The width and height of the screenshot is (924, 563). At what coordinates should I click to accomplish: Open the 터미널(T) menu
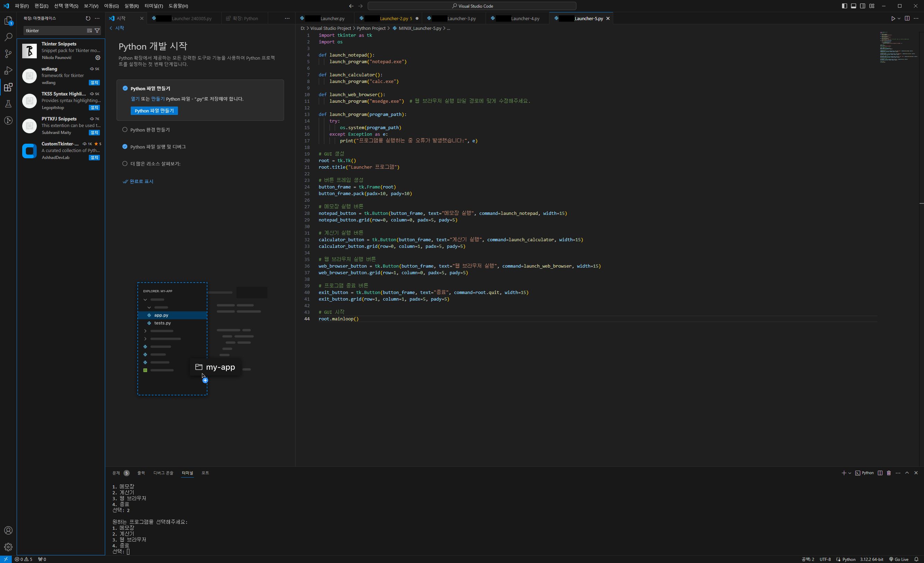[x=153, y=6]
